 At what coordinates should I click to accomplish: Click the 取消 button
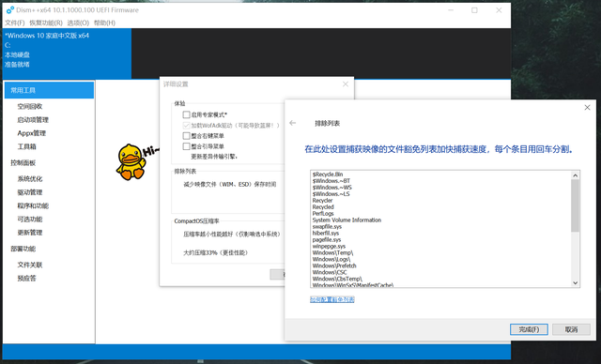571,329
